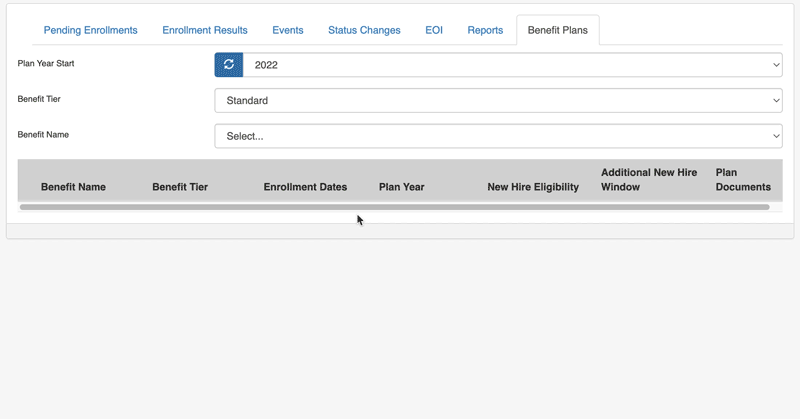Image resolution: width=800 pixels, height=419 pixels.
Task: Switch to the Pending Enrollments tab
Action: click(x=90, y=30)
